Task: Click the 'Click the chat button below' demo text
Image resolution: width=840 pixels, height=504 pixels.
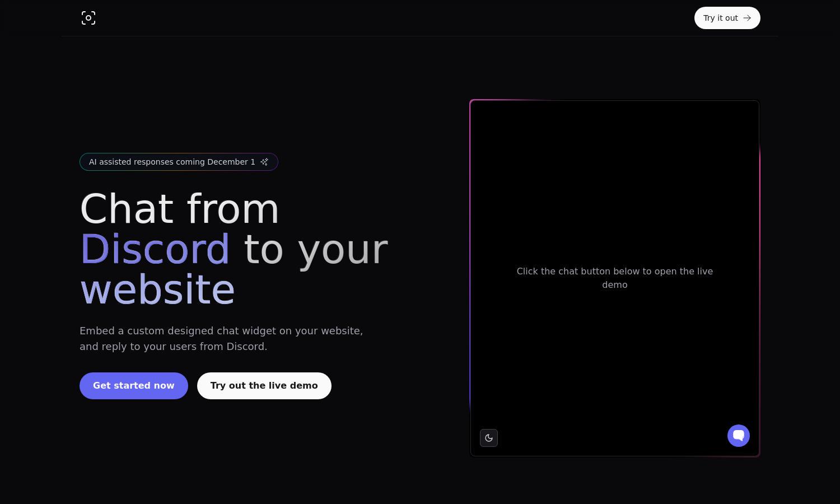Action: coord(614,278)
